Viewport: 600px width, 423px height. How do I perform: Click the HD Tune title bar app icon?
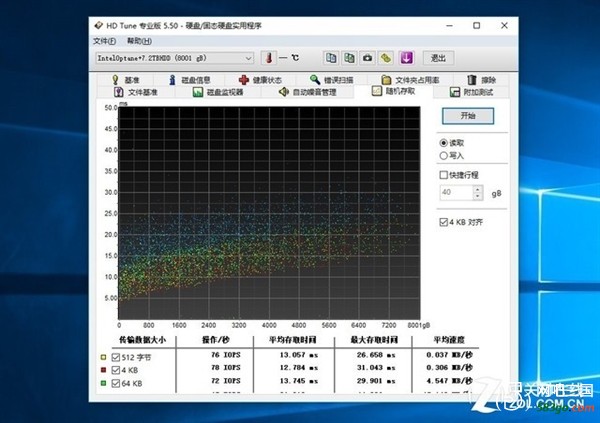point(99,26)
